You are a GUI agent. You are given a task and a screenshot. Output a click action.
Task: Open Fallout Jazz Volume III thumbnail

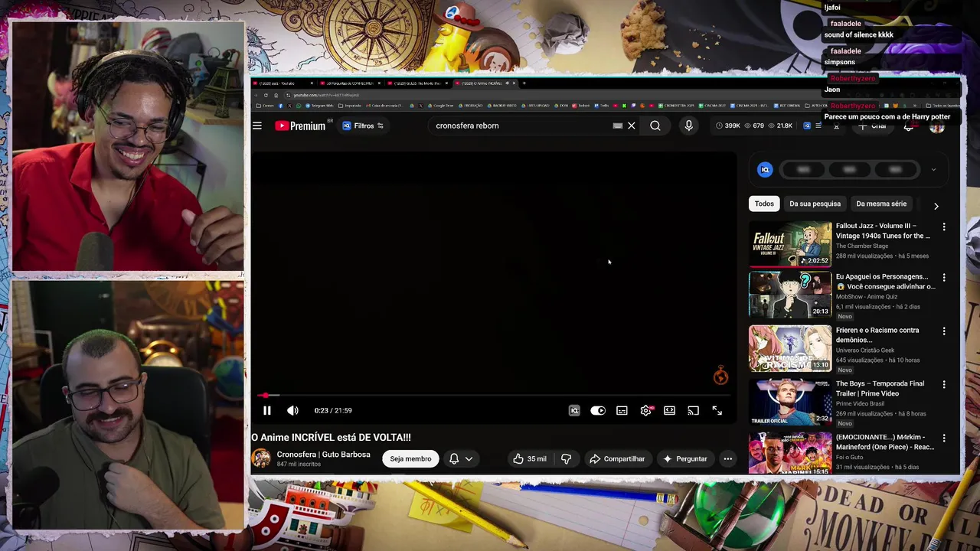click(790, 244)
